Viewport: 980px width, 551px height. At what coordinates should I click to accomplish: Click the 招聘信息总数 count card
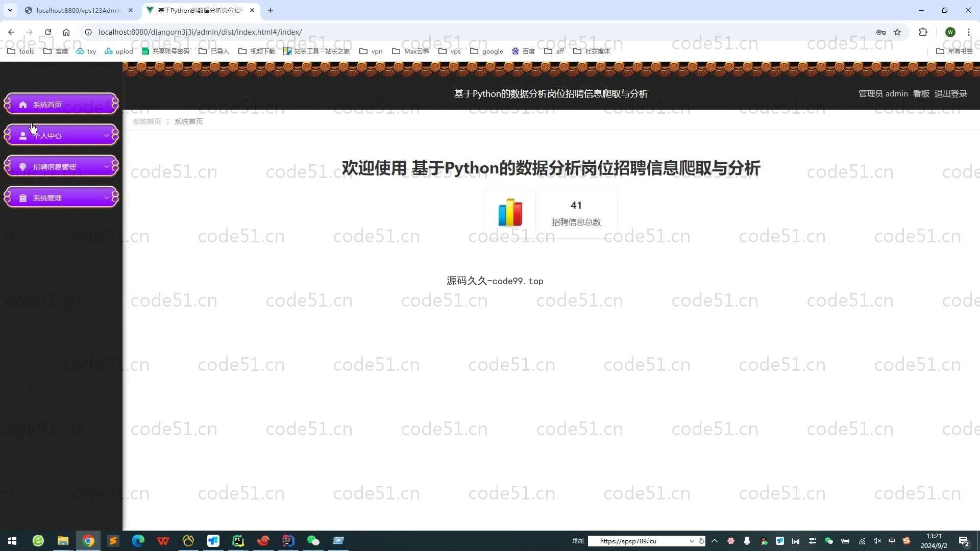pyautogui.click(x=551, y=213)
